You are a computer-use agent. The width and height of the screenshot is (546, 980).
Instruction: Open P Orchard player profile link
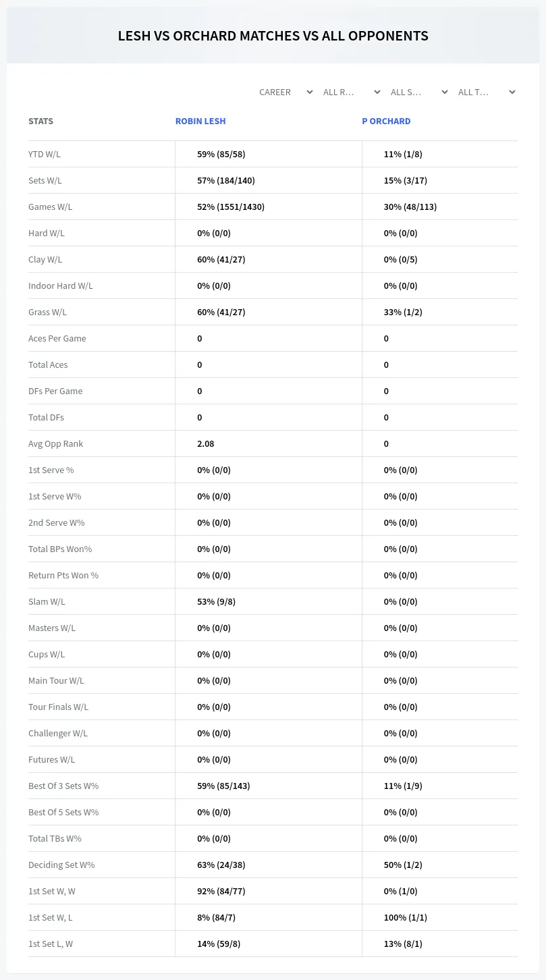pyautogui.click(x=386, y=121)
